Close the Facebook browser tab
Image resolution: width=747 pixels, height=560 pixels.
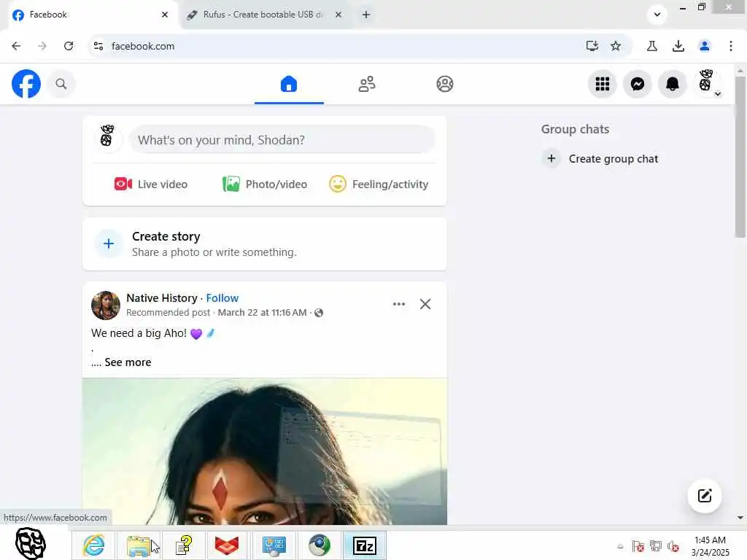(x=165, y=15)
